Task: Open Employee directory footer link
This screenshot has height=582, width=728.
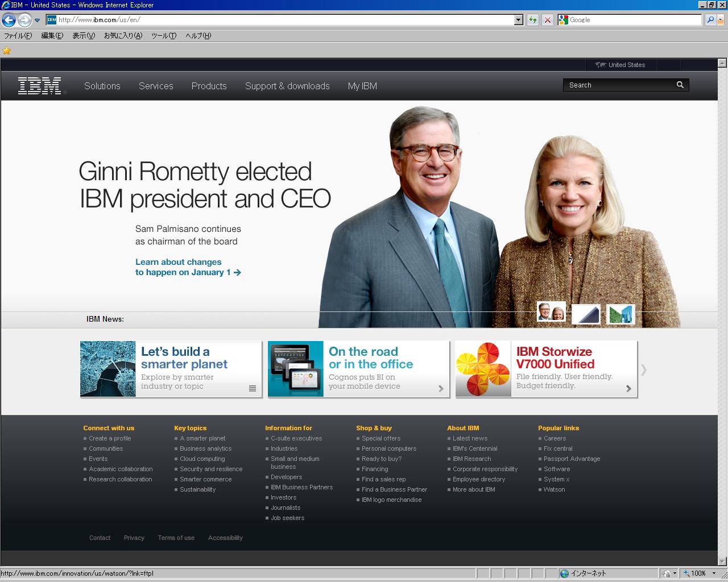Action: coord(479,479)
